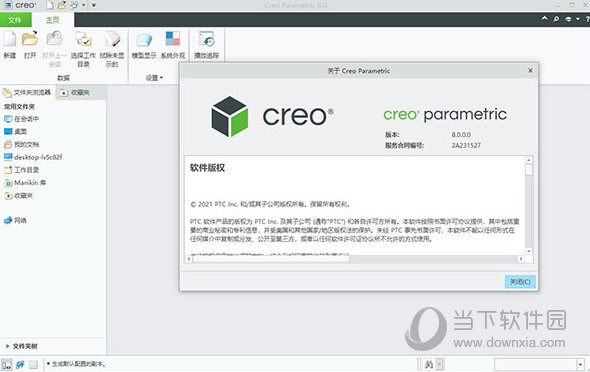The width and height of the screenshot is (590, 372).
Task: Select In Session (在会话中) folder item
Action: 21,119
